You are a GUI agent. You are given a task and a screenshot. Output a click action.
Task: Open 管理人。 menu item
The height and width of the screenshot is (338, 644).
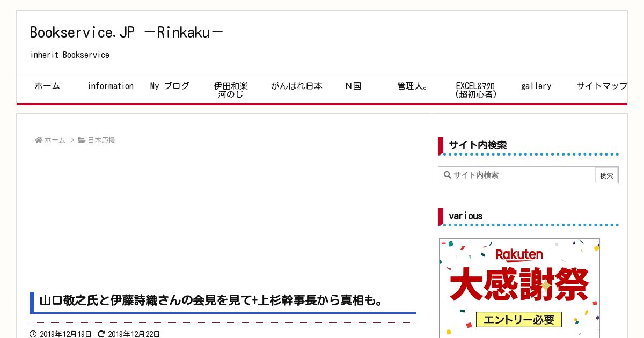(x=413, y=86)
